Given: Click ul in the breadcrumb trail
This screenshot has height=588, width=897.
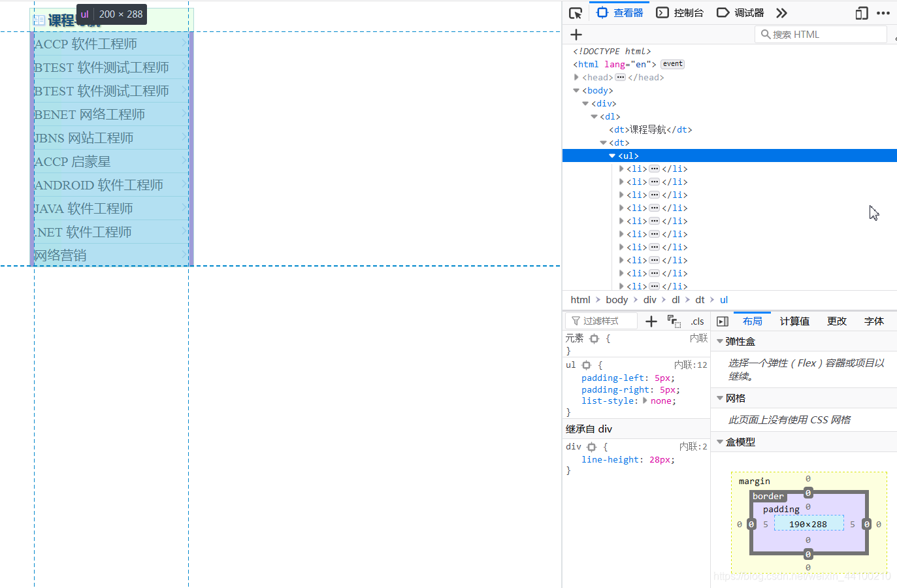Looking at the screenshot, I should coord(724,300).
